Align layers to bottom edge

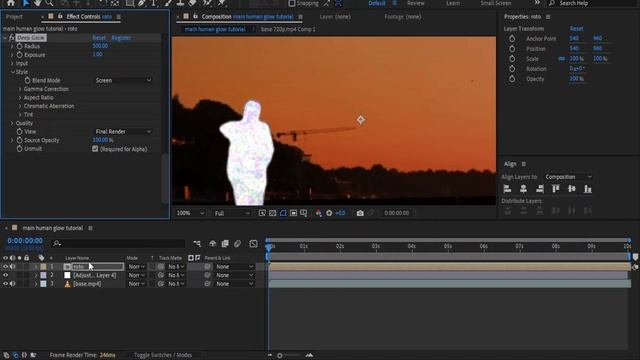588,189
